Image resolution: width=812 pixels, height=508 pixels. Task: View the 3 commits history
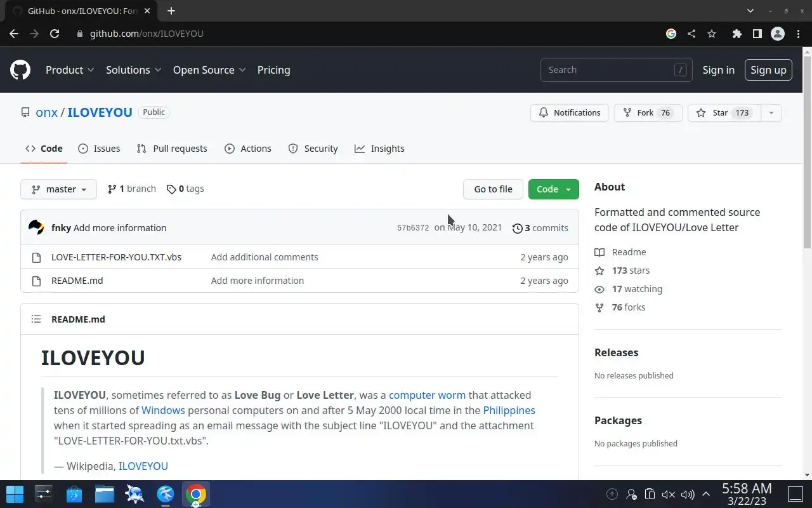coord(540,228)
